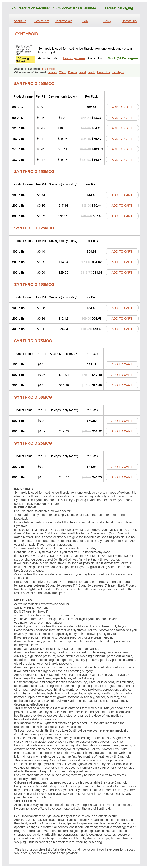
Task: Add 300 pills of Synthroid 50mcg to cart
Action: (x=122, y=431)
